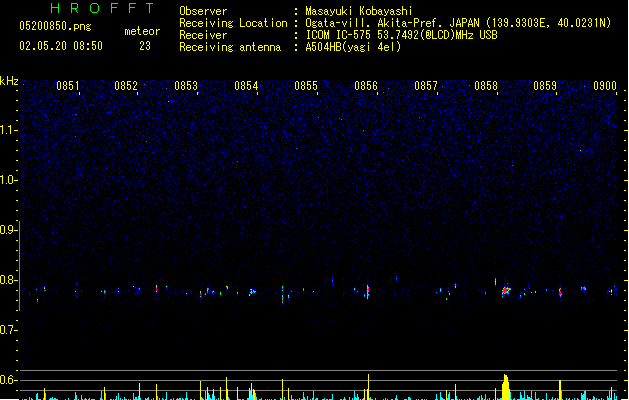Click the 0857 time marker

tap(426, 86)
